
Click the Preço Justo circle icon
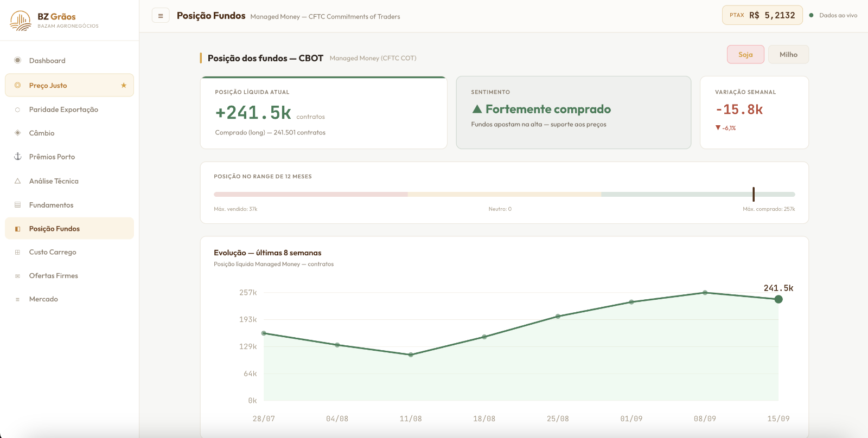click(x=17, y=85)
